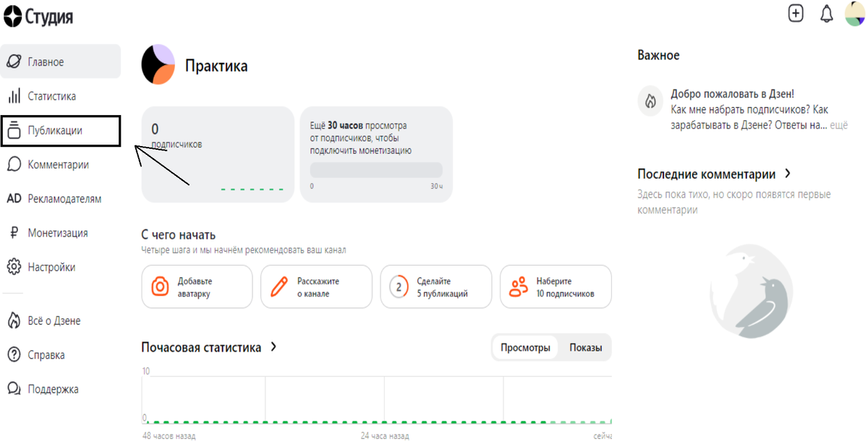Screen dimensions: 868x447
Task: Click the Практика channel name
Action: 216,66
